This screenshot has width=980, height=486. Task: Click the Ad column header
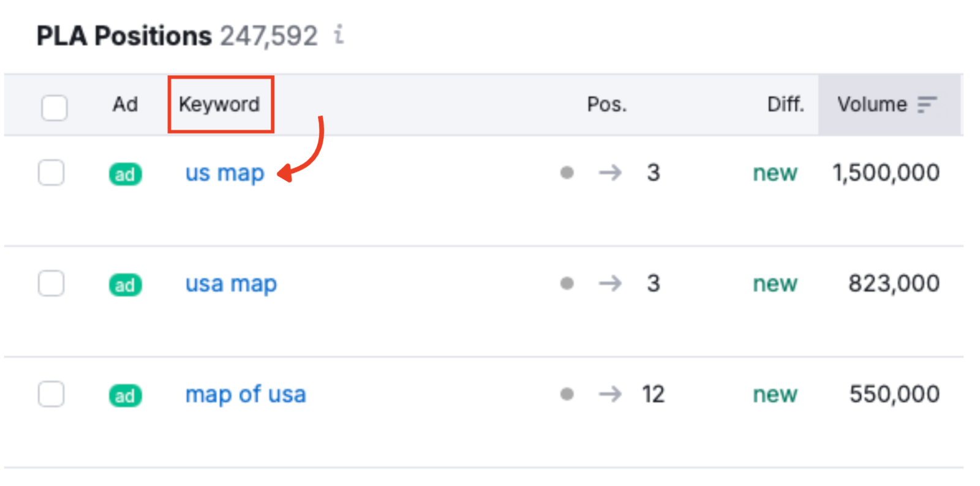click(x=125, y=105)
